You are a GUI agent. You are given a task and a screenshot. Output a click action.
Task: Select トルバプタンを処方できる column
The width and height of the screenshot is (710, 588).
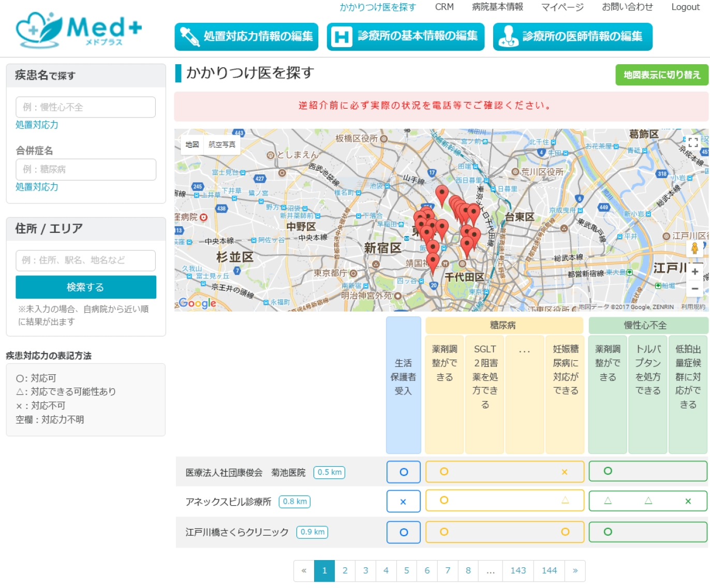[648, 394]
